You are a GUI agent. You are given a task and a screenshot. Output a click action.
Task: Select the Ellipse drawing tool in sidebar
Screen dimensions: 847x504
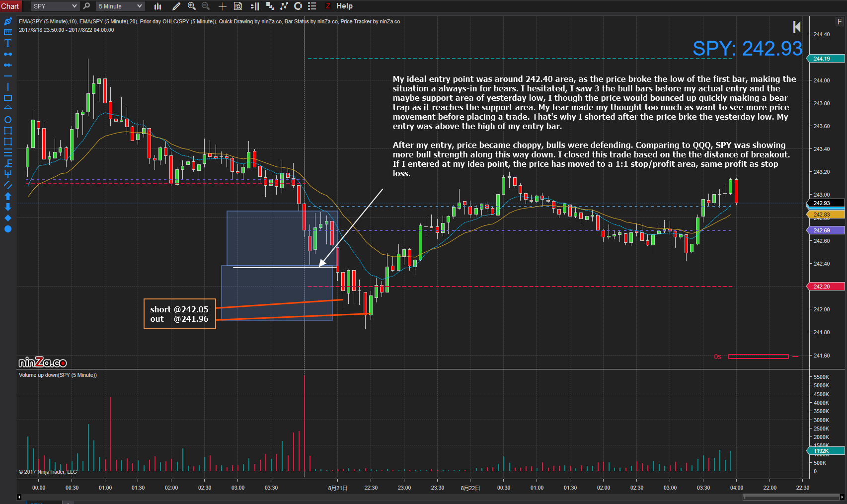coord(7,120)
